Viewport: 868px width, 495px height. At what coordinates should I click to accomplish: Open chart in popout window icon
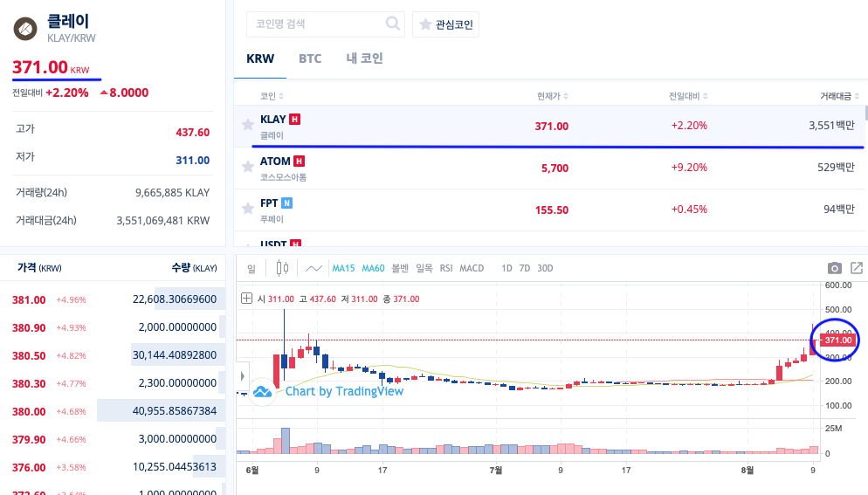click(857, 268)
